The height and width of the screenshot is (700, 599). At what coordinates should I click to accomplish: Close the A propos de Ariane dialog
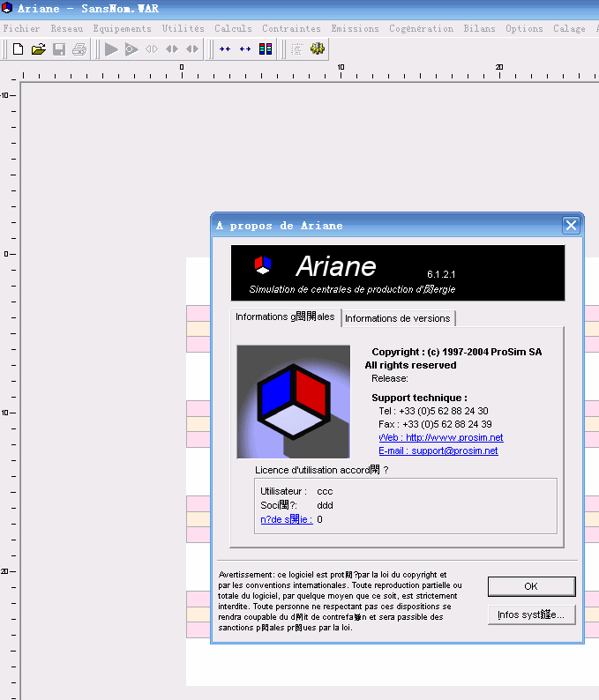pos(571,225)
